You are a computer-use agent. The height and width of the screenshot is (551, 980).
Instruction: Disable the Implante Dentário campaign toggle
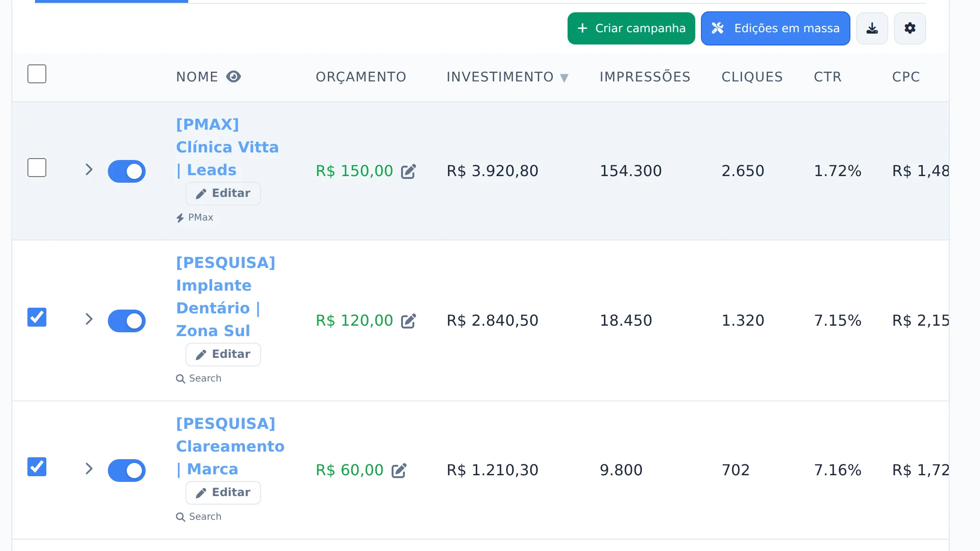[127, 321]
